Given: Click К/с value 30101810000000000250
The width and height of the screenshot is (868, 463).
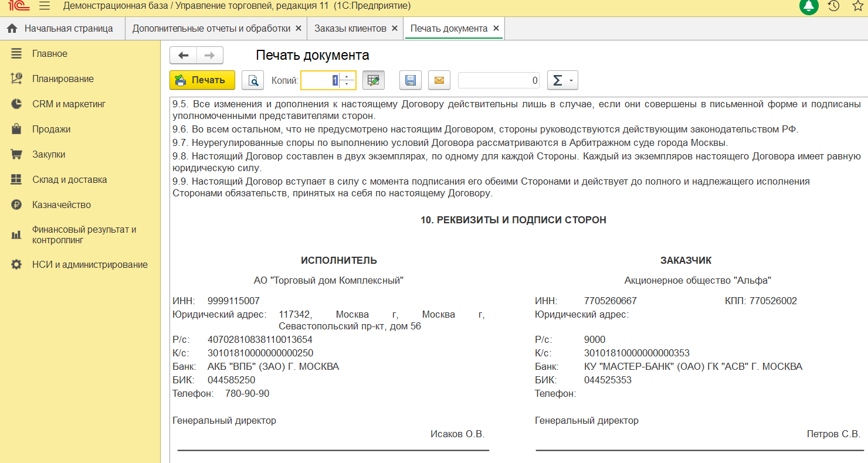Looking at the screenshot, I should [x=260, y=353].
